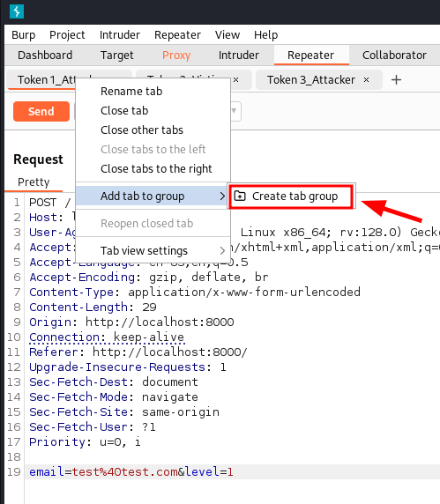440x504 pixels.
Task: Expand the Tab view settings submenu arrow
Action: 222,250
